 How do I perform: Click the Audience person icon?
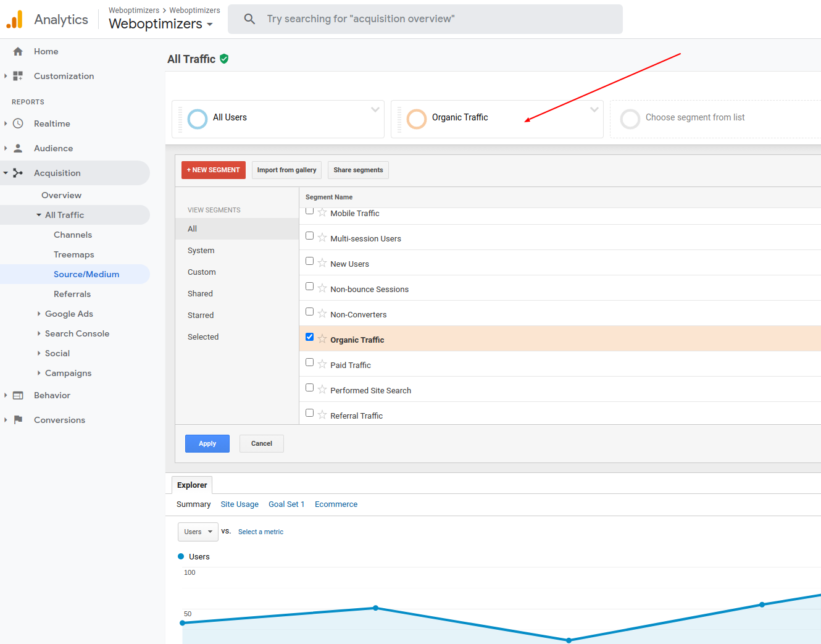[x=18, y=148]
